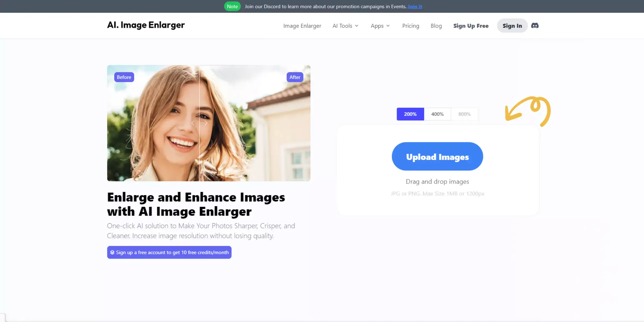
Task: Click the left arrow icon on image slider
Action: tap(193, 123)
